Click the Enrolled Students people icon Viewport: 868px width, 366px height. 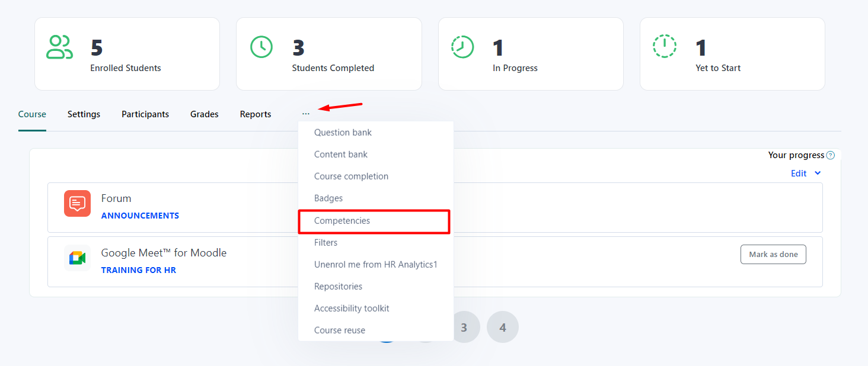59,47
